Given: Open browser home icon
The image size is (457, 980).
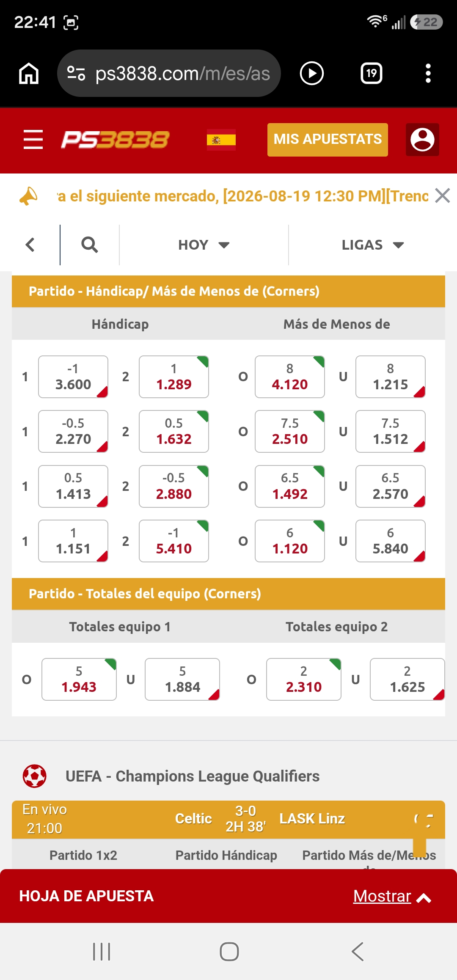Looking at the screenshot, I should coord(29,73).
